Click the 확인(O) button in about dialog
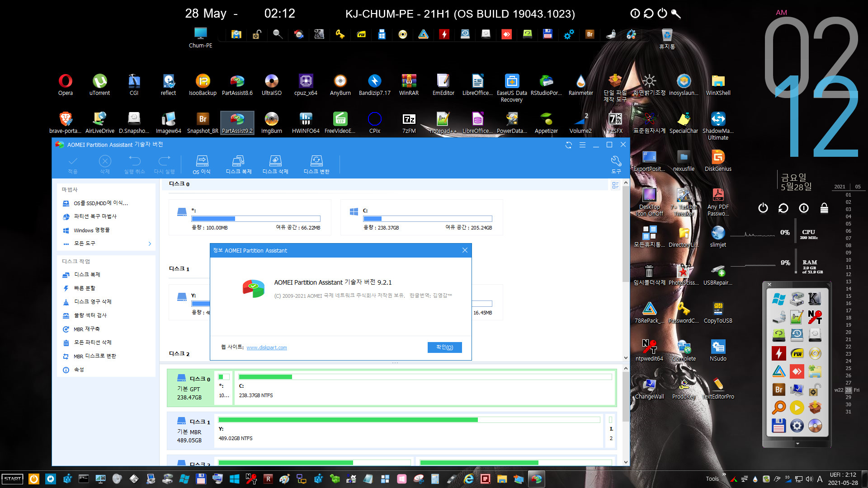The width and height of the screenshot is (868, 488). click(x=444, y=347)
